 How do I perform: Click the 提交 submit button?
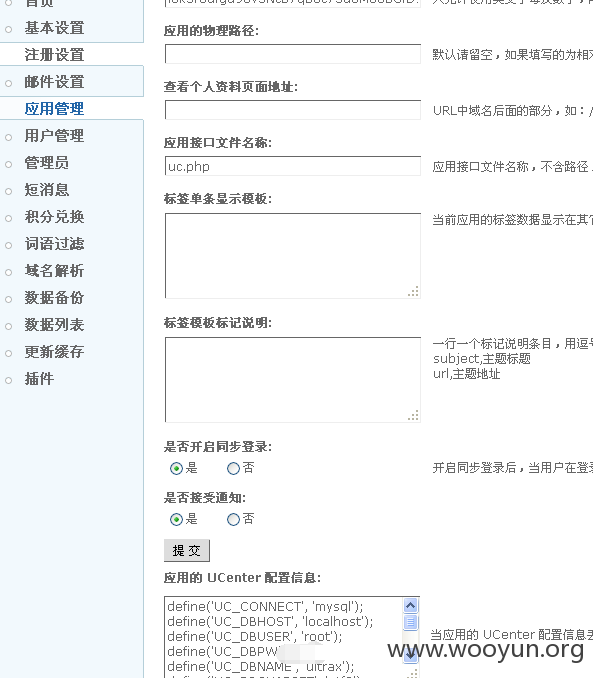[187, 550]
